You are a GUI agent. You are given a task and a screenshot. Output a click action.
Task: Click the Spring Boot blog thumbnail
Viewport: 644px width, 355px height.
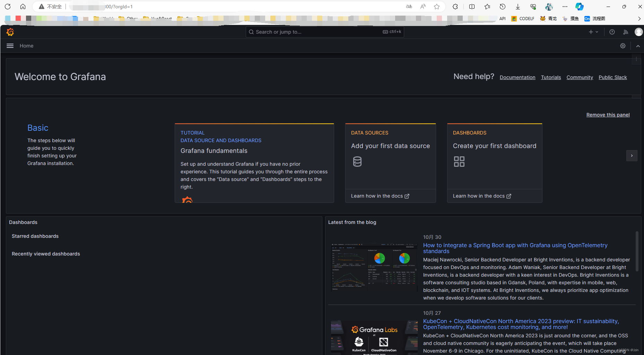374,267
